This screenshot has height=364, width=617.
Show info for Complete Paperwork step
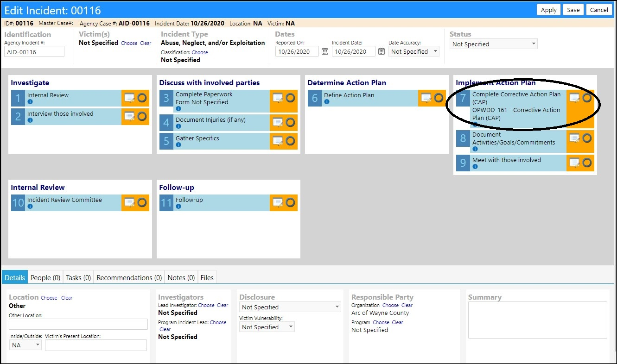pos(178,109)
